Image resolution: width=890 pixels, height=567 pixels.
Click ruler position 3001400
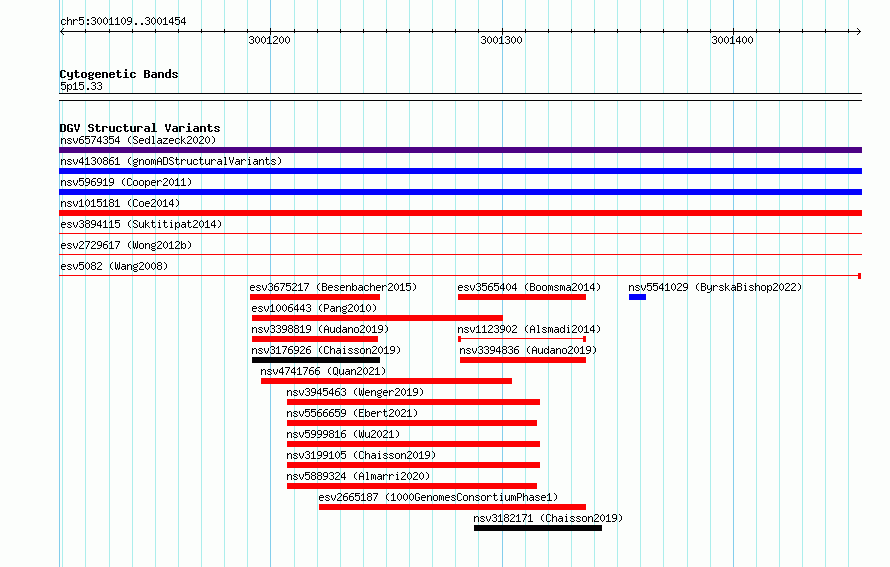[732, 40]
